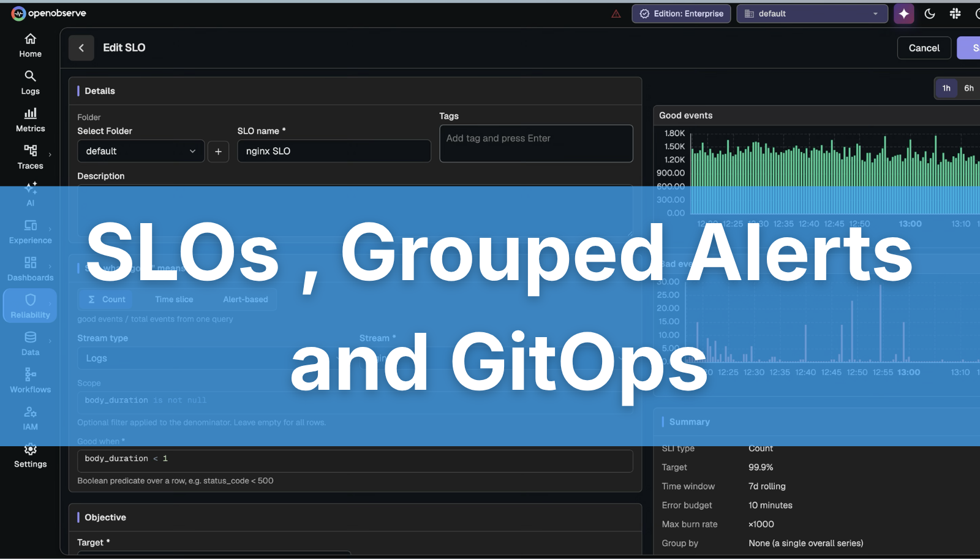Viewport: 980px width, 559px height.
Task: Click the Tags input box
Action: (536, 143)
